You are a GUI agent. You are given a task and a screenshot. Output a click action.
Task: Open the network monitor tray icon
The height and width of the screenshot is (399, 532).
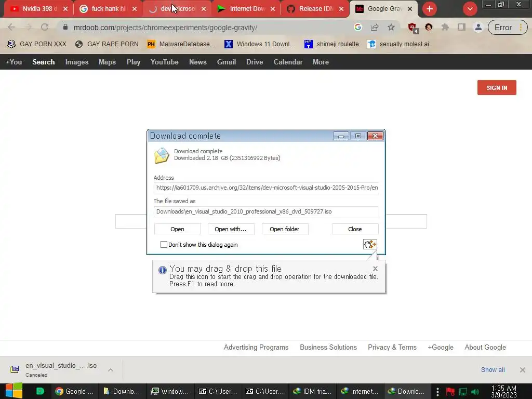click(x=463, y=392)
